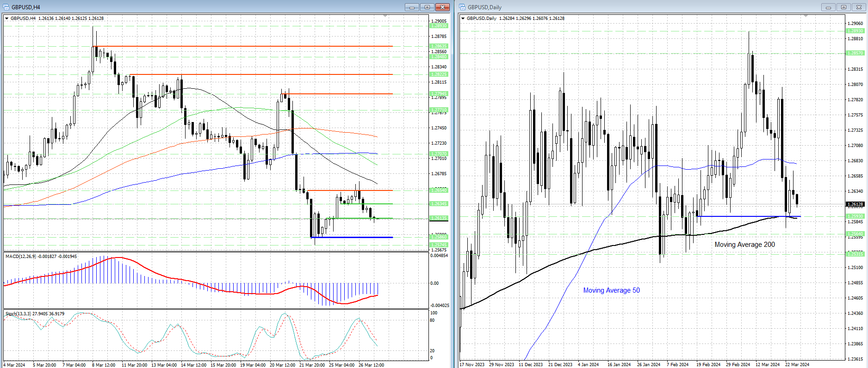Click the H4 chart OHLC header text
Screen dimensions: 868x368
coord(57,18)
